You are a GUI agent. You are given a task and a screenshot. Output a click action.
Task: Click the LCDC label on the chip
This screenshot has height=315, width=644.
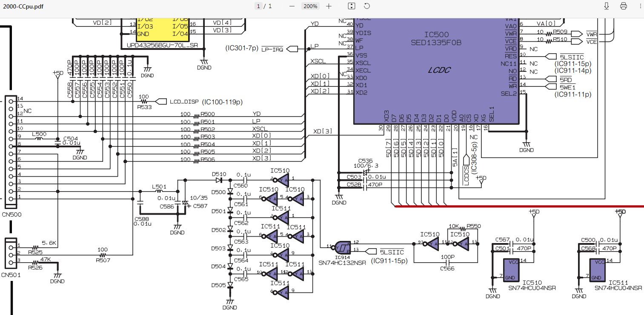[x=440, y=70]
